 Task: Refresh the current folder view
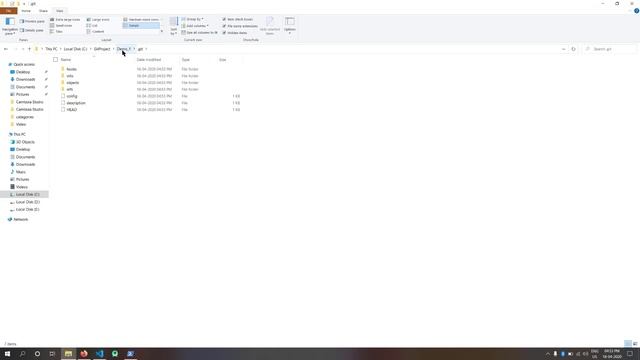pos(573,49)
